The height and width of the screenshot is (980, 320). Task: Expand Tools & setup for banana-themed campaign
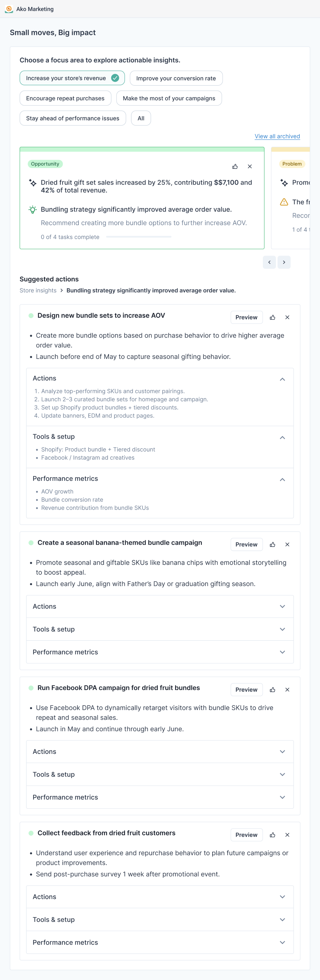coord(282,629)
